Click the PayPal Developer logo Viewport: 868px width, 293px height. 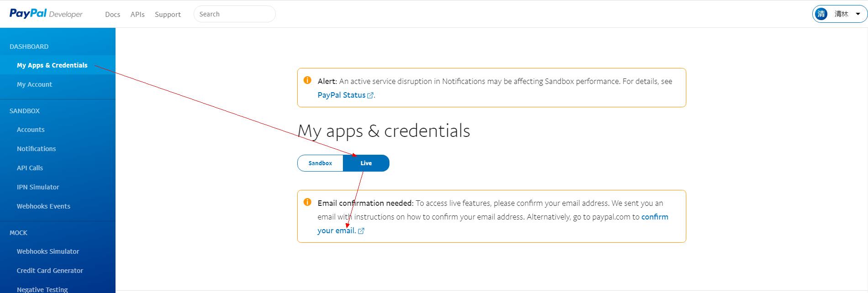(46, 14)
